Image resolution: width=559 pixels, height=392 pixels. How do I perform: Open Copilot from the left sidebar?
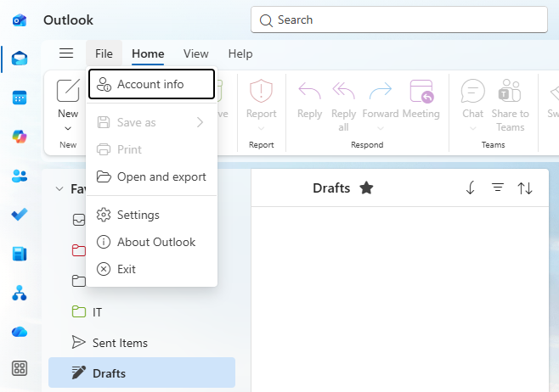(20, 137)
